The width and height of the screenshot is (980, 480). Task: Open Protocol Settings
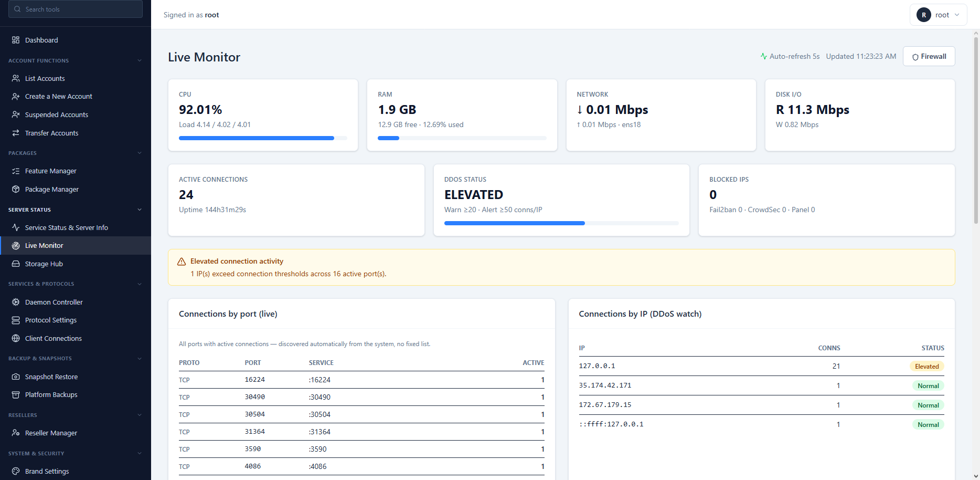[76, 320]
